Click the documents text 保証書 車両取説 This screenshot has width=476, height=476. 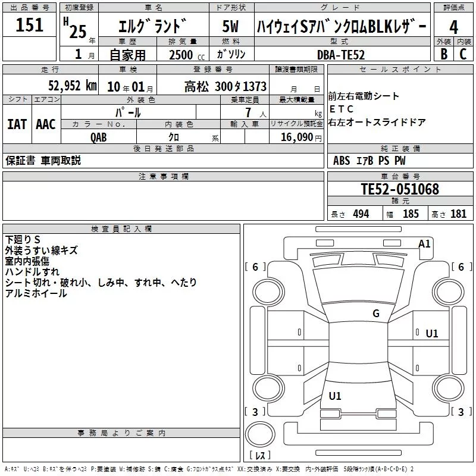click(43, 161)
